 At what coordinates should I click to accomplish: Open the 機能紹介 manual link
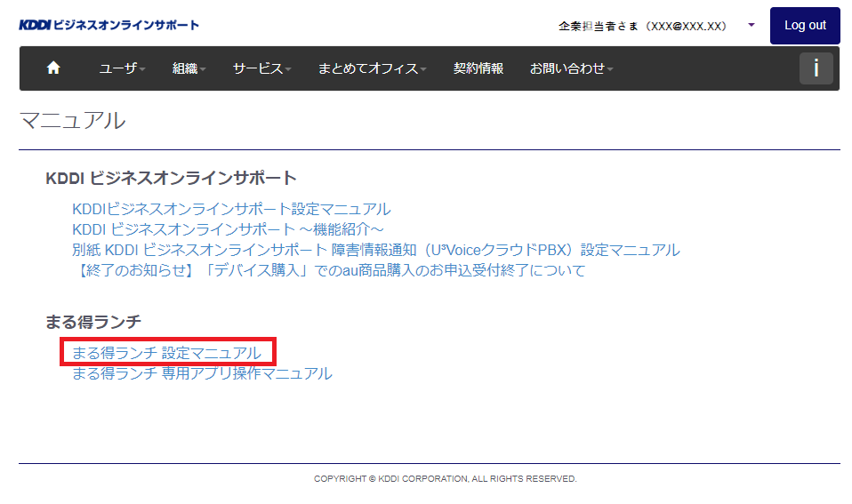228,229
